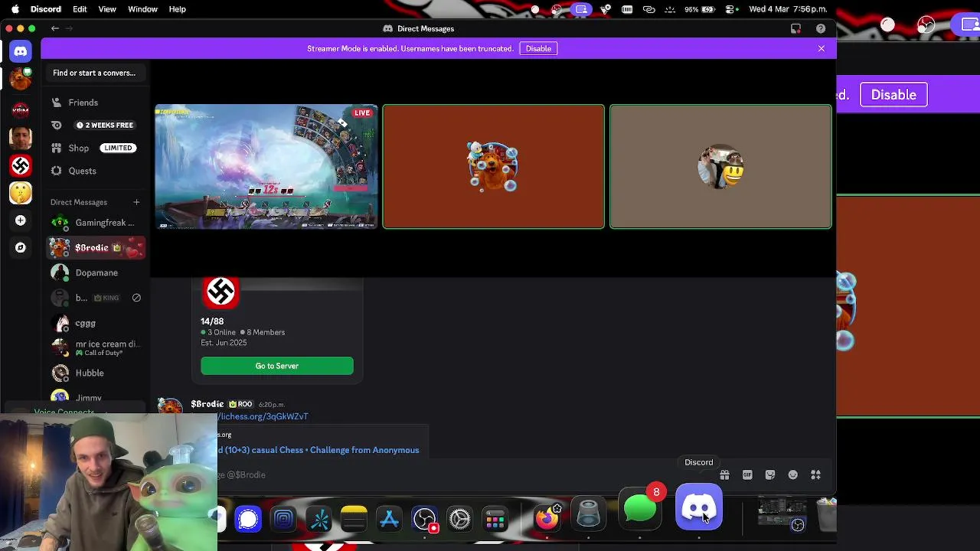
Task: Dismiss the Streamer Mode banner
Action: tap(822, 48)
